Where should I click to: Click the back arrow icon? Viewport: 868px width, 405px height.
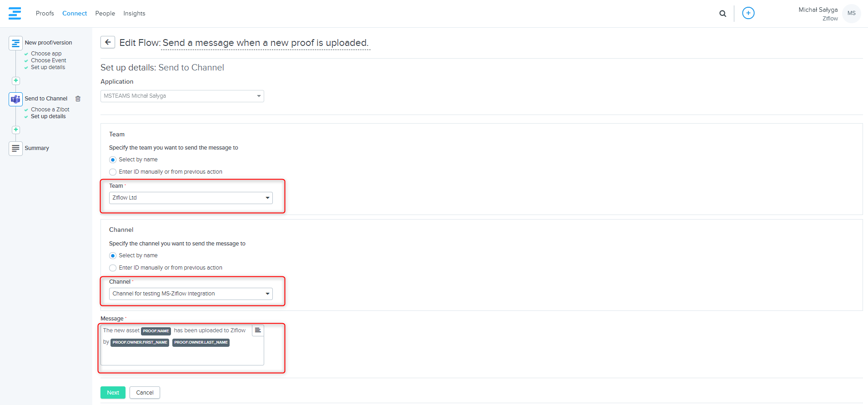108,42
